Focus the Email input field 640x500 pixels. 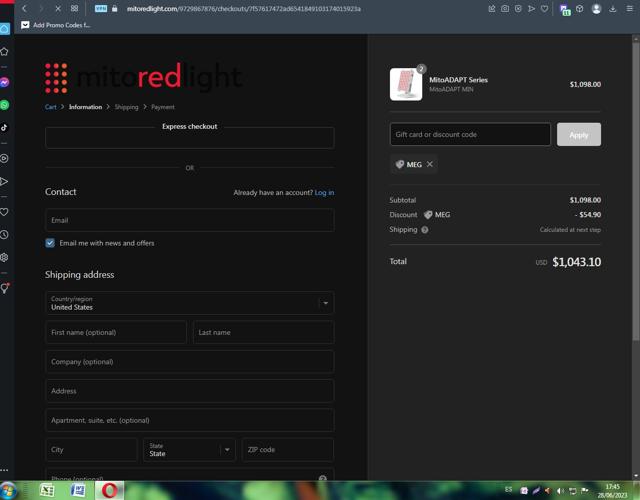[x=190, y=220]
